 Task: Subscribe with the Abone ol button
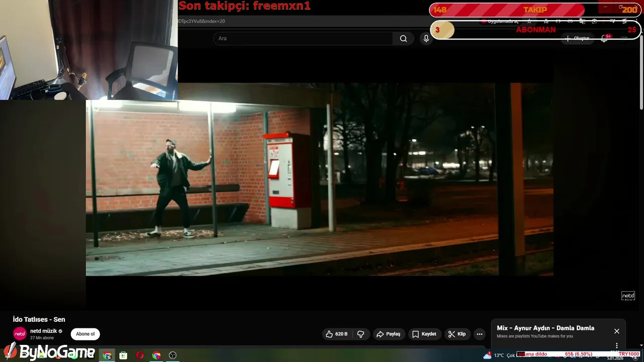click(85, 334)
